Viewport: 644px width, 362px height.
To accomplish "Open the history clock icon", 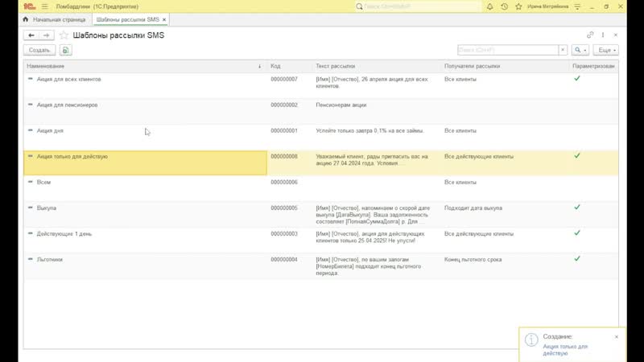I will click(504, 6).
